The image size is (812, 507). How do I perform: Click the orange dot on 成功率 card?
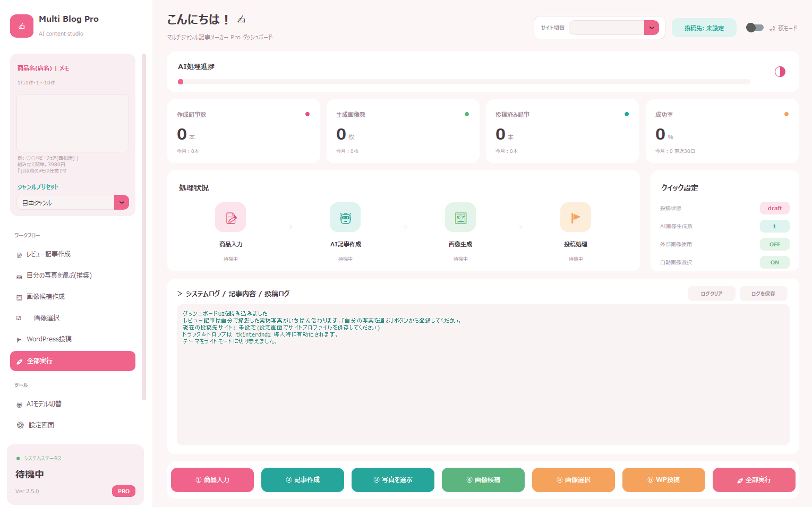click(x=787, y=114)
